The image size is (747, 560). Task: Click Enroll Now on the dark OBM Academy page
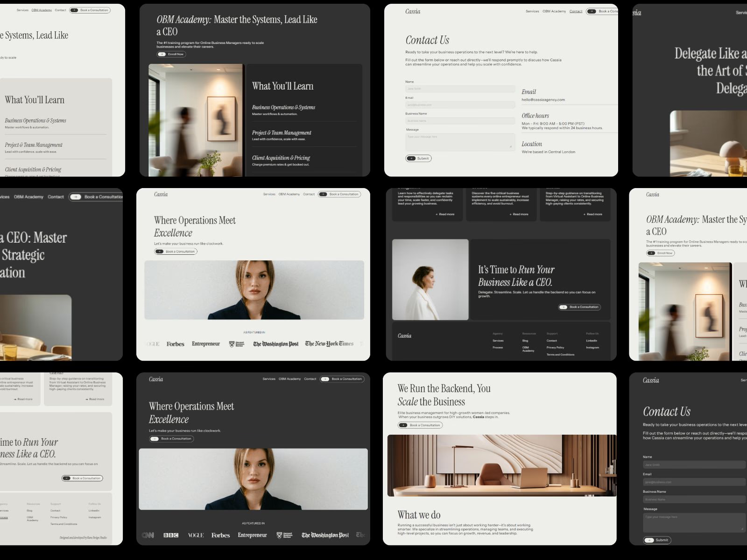(x=171, y=54)
